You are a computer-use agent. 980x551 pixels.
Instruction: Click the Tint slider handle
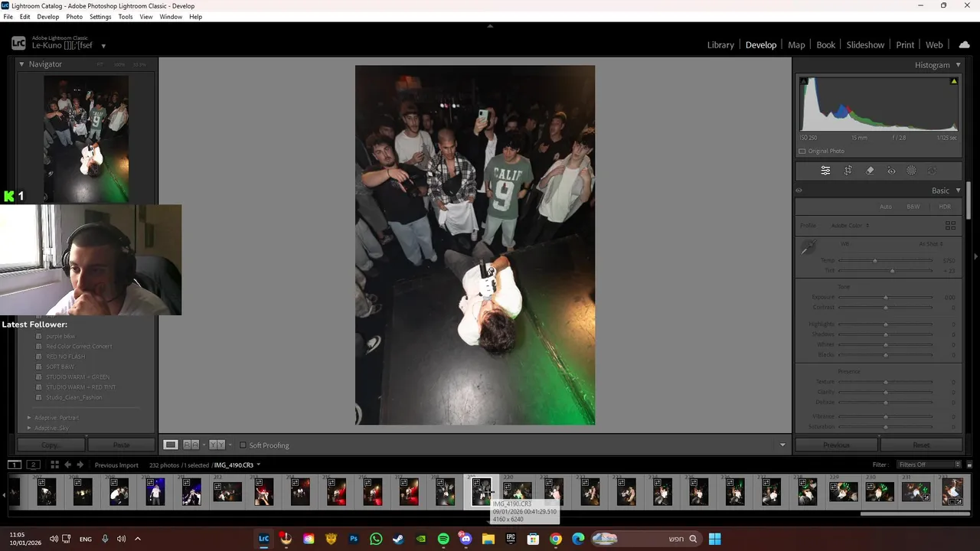[893, 271]
